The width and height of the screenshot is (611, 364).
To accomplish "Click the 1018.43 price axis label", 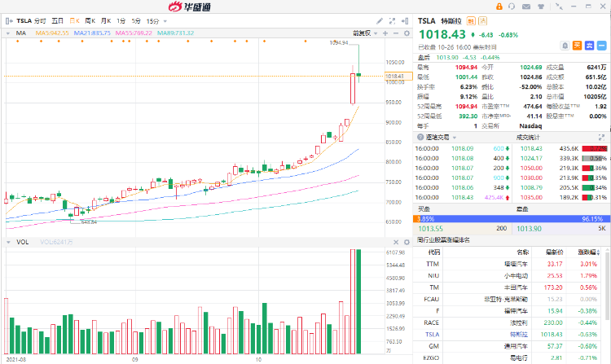I will pyautogui.click(x=398, y=76).
